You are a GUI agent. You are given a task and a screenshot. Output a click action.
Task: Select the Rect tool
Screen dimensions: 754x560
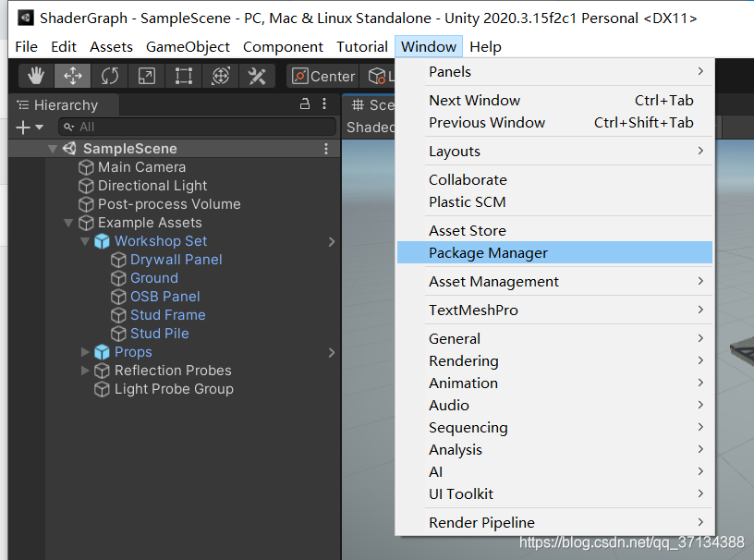184,76
